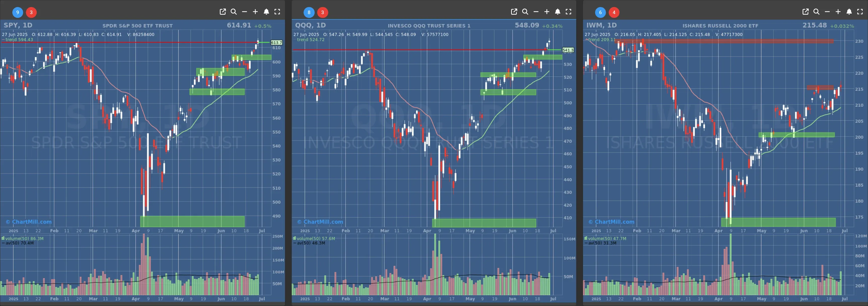Zoom out QQQ chart with minus icon
Image resolution: width=868 pixels, height=306 pixels.
536,12
